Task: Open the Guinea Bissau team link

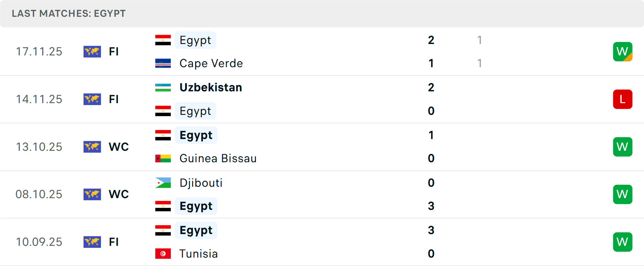Action: 218,158
